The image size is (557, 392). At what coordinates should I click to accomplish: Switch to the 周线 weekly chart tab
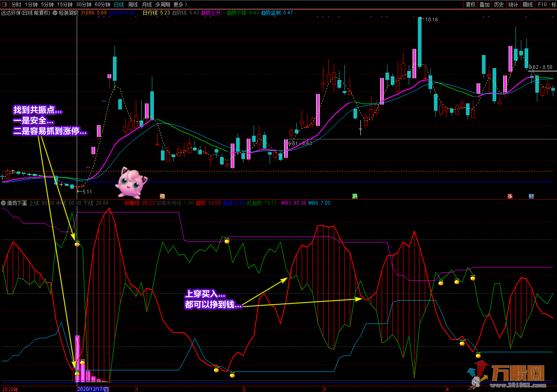[x=133, y=5]
